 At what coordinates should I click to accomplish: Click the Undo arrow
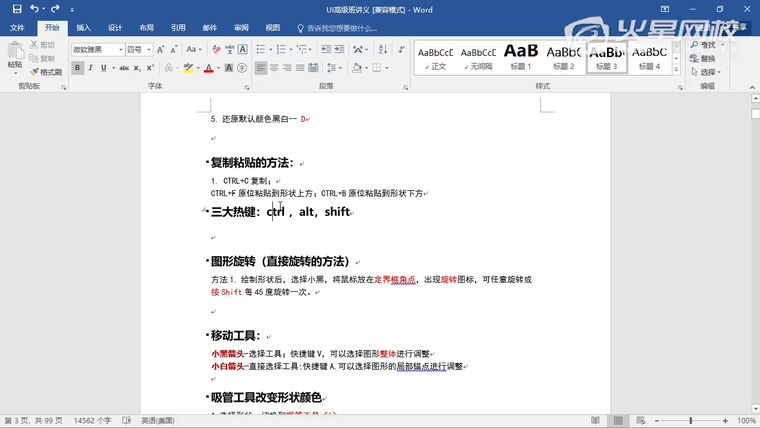[x=36, y=9]
